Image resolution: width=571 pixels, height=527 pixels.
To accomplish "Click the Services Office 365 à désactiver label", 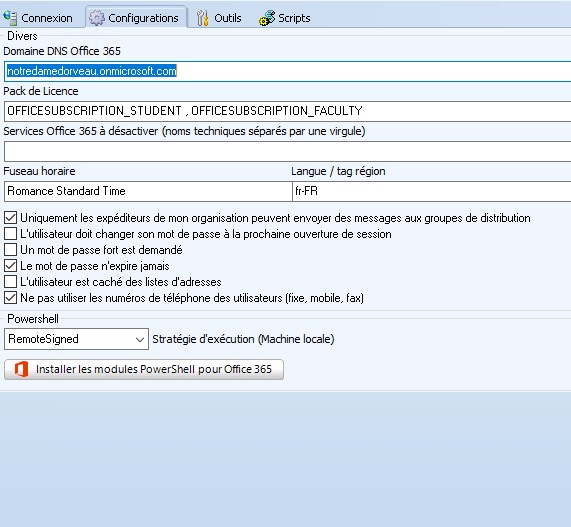I will pyautogui.click(x=184, y=131).
